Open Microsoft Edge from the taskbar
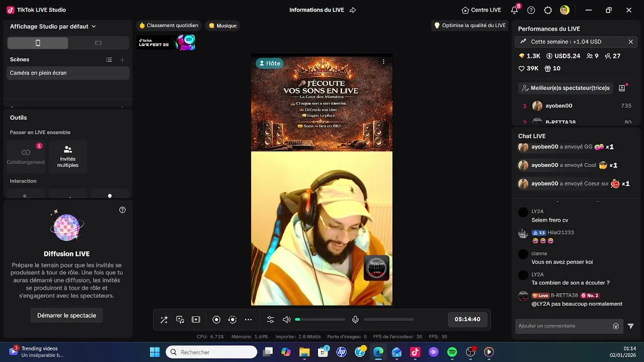The height and width of the screenshot is (362, 644). click(x=378, y=352)
